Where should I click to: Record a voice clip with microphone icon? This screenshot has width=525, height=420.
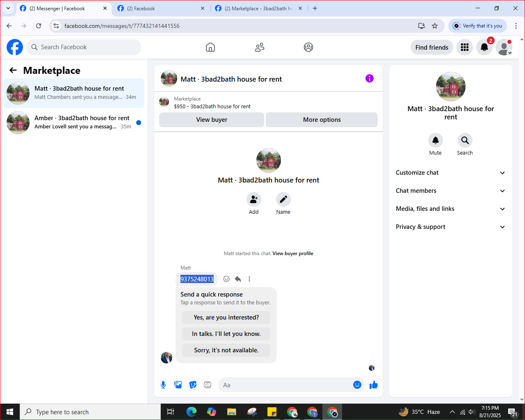(x=163, y=385)
